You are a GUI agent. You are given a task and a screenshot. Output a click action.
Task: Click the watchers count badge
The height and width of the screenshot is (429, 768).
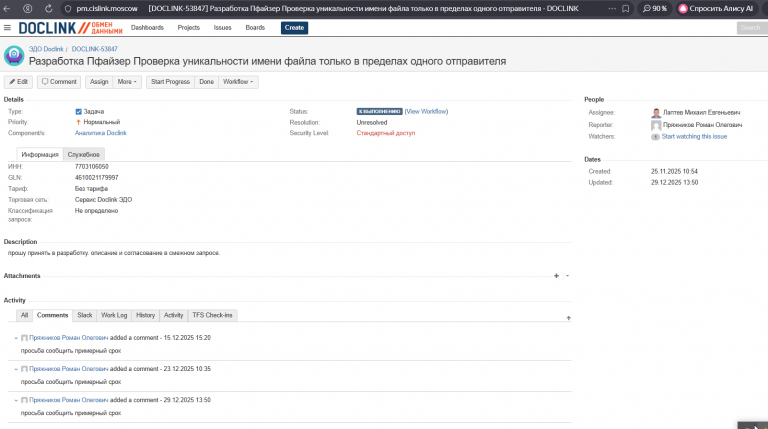[655, 137]
